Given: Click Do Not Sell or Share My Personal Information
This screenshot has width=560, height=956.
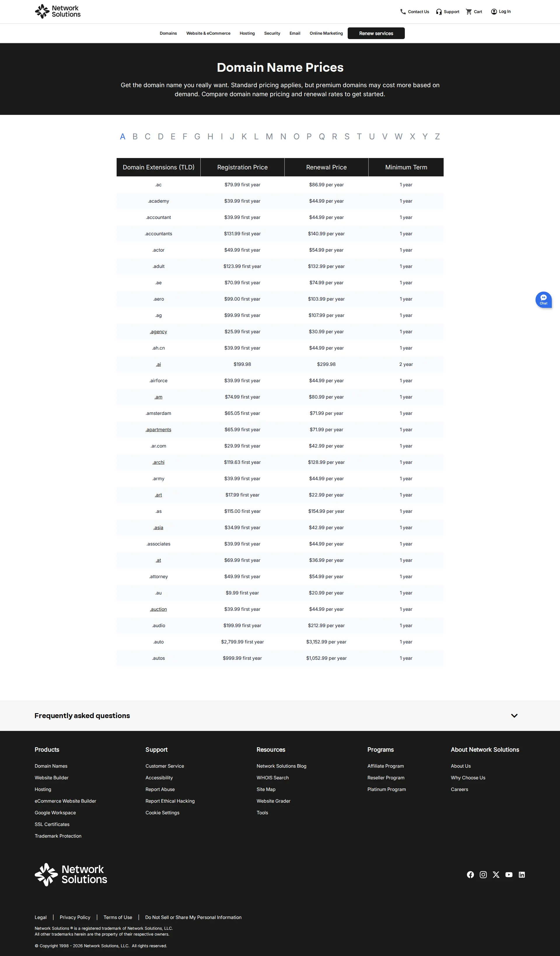Looking at the screenshot, I should 193,917.
